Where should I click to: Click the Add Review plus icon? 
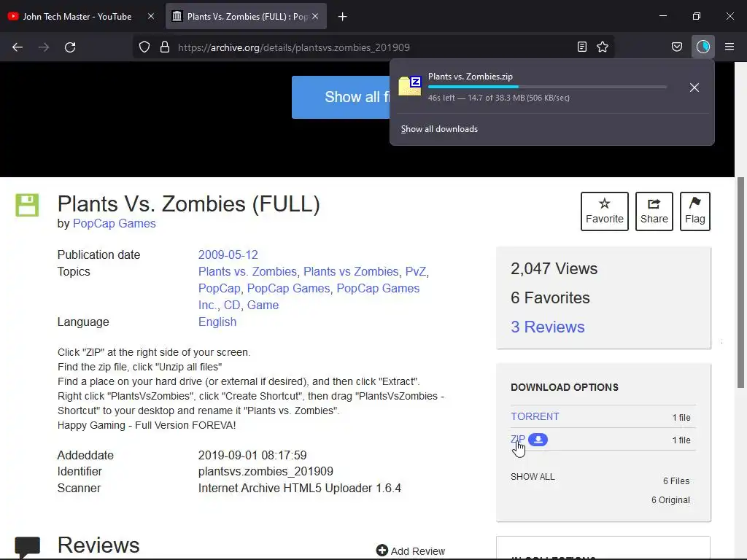tap(382, 551)
